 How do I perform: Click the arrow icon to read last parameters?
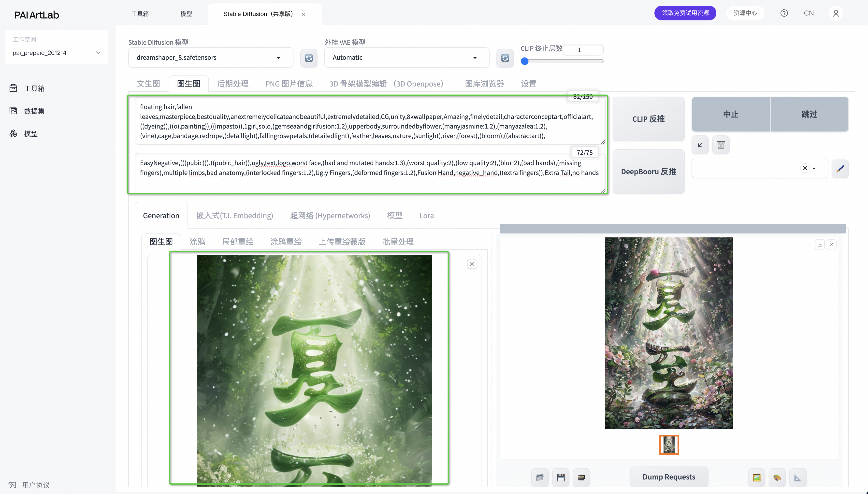pyautogui.click(x=700, y=145)
